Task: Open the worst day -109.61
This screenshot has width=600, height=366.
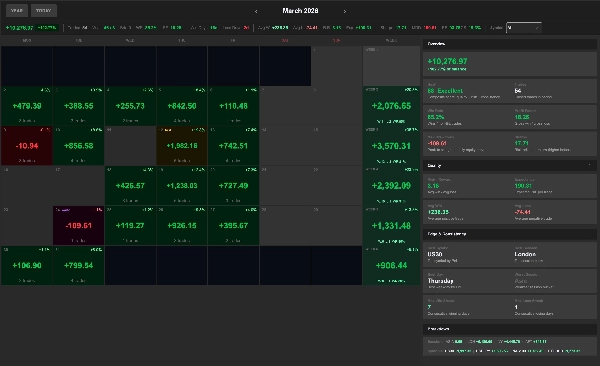Action: pyautogui.click(x=78, y=225)
